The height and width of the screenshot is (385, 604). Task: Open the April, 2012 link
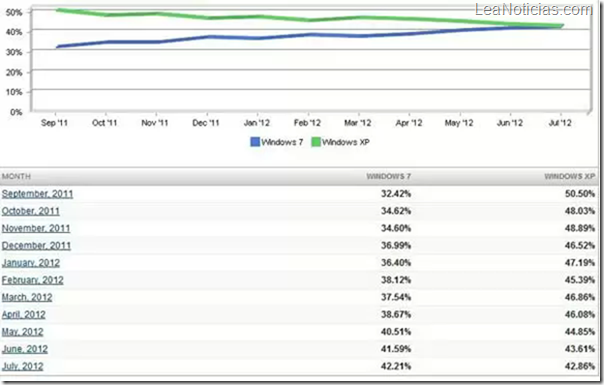click(x=23, y=315)
